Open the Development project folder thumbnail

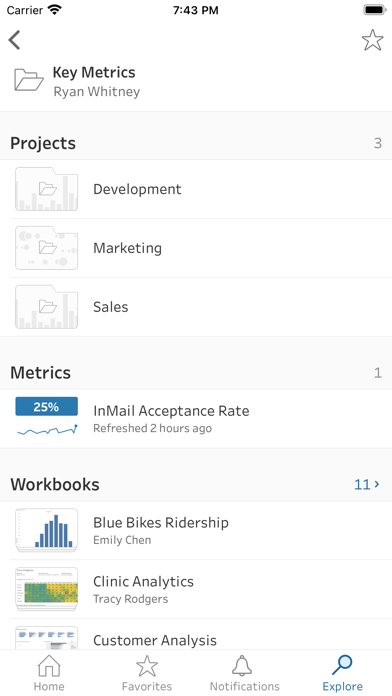[x=47, y=189]
